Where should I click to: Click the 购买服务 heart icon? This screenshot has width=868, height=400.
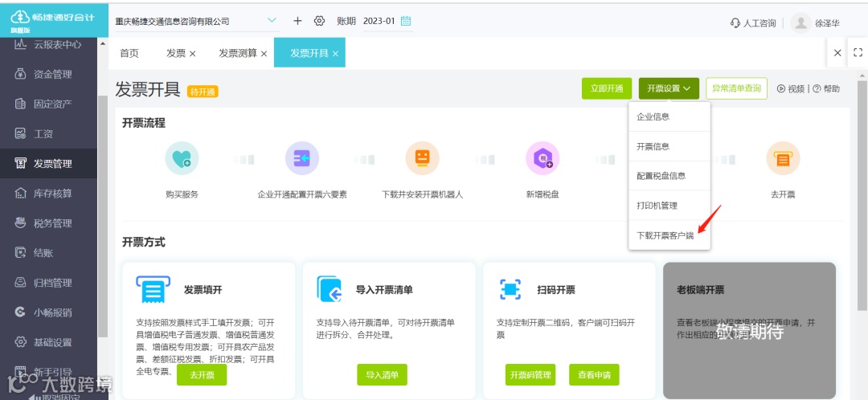[182, 159]
